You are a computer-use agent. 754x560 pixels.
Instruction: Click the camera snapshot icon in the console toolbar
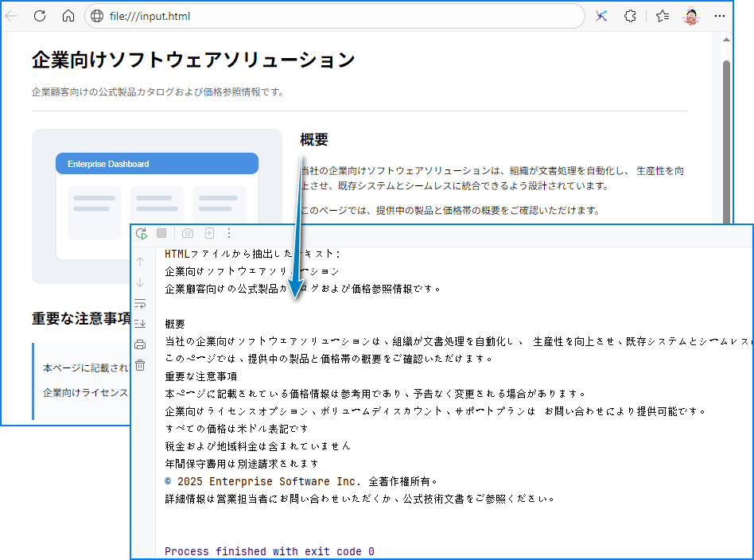point(187,233)
